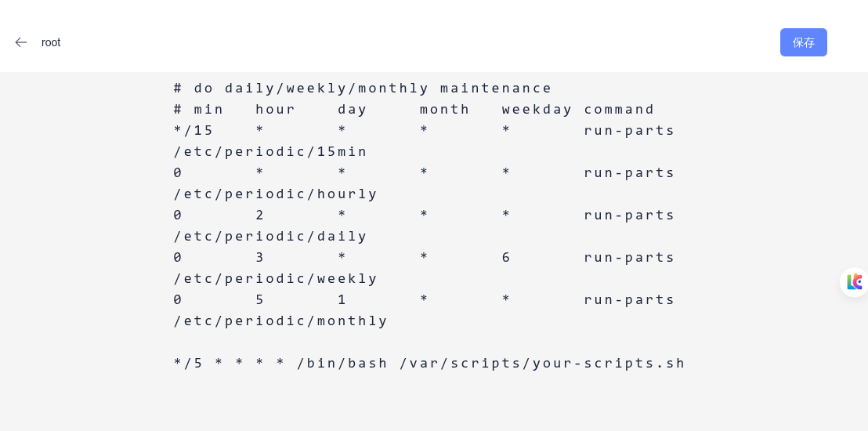Click the 'root' title label
This screenshot has height=431, width=868.
[x=51, y=42]
